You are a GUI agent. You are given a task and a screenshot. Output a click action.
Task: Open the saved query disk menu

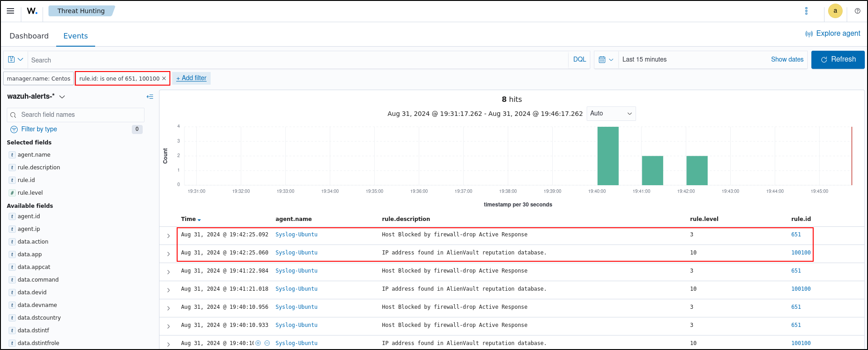coord(15,60)
